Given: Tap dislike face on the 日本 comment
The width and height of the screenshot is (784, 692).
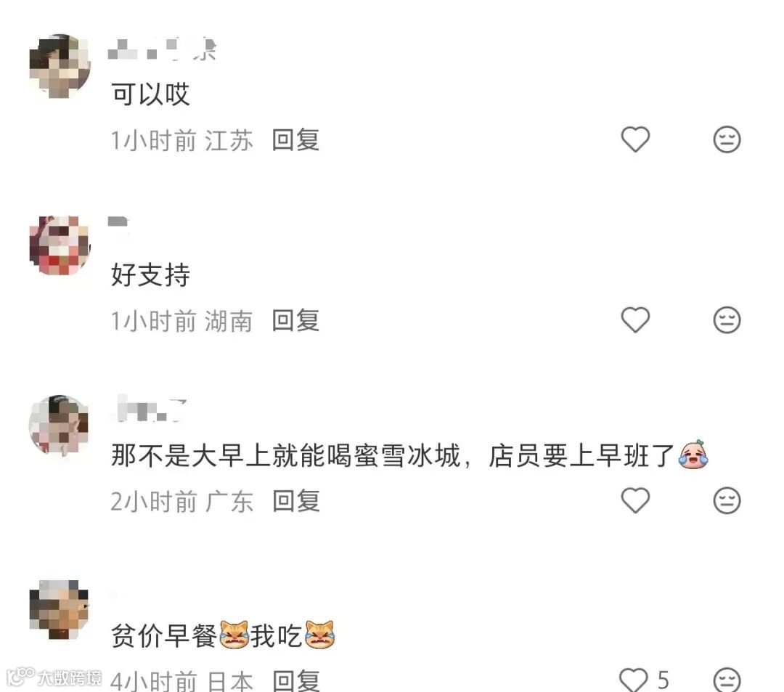Looking at the screenshot, I should pos(727,680).
